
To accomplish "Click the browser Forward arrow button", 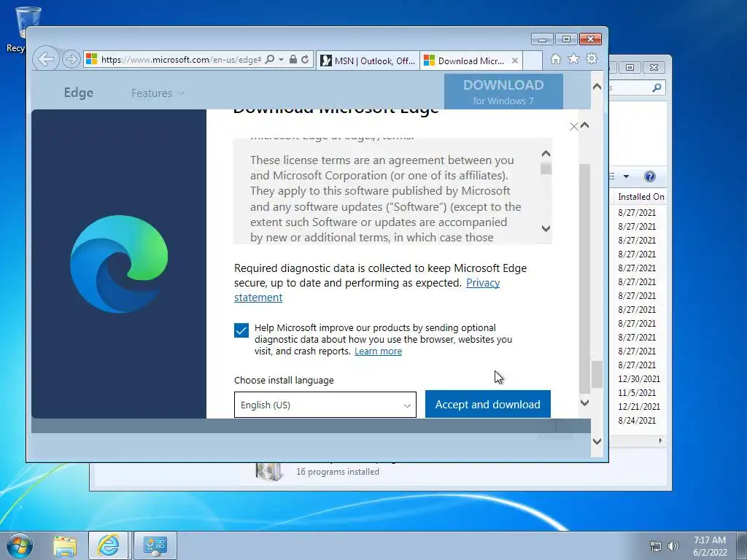I will click(x=71, y=60).
